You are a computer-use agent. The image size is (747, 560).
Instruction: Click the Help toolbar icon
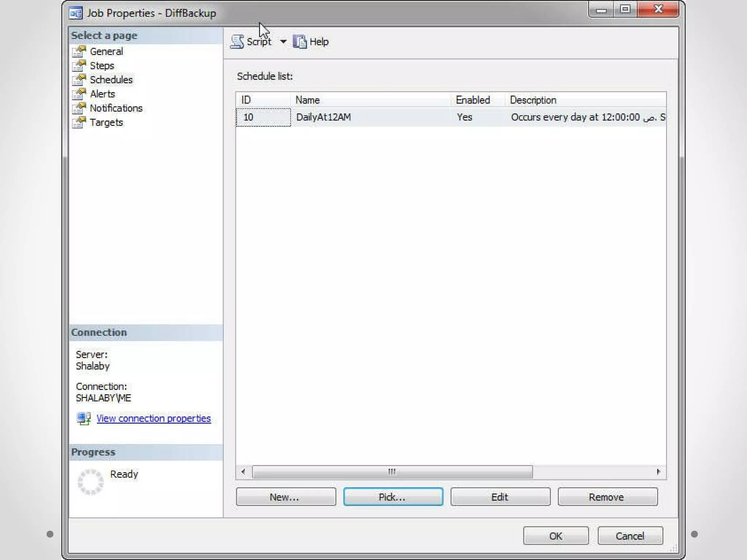pyautogui.click(x=300, y=42)
